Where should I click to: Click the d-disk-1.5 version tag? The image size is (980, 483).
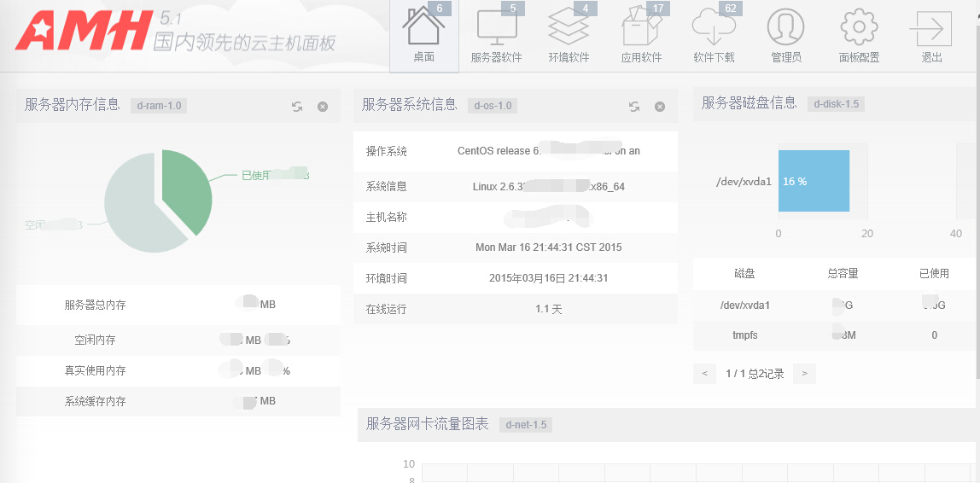[x=837, y=104]
